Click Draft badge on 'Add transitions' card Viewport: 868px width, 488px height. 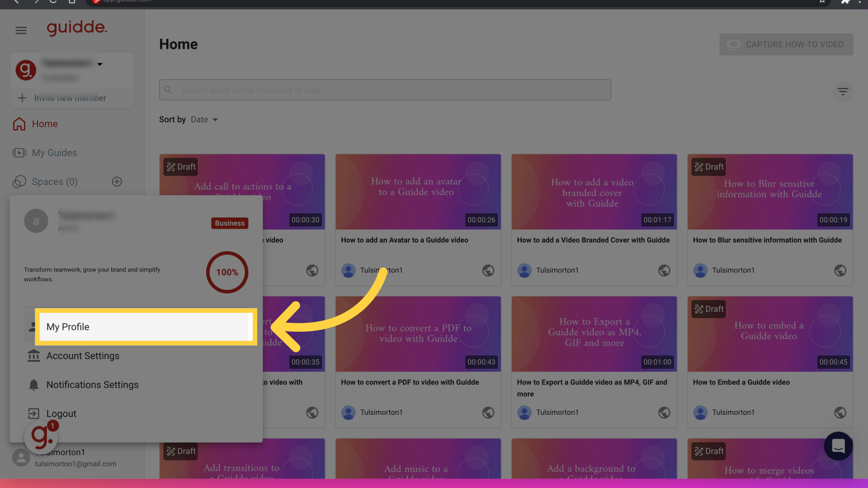(181, 451)
